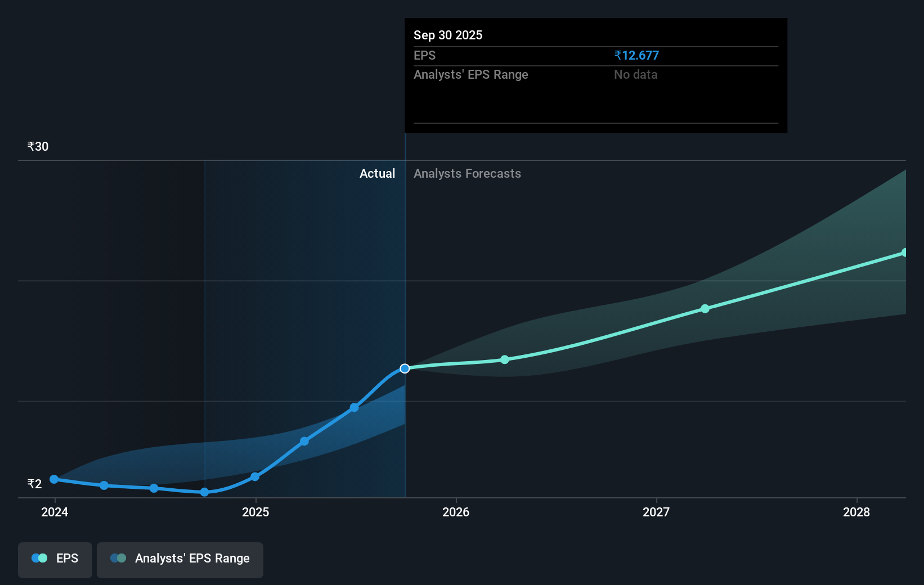Toggle the shaded Actual region highlight
This screenshot has height=585, width=924.
[x=304, y=326]
